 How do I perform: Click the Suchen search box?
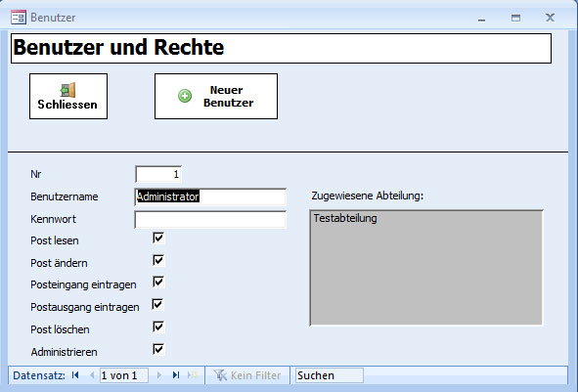click(x=330, y=375)
